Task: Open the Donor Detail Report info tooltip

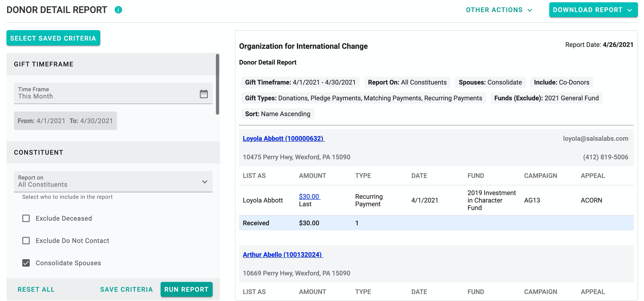Action: click(x=118, y=10)
